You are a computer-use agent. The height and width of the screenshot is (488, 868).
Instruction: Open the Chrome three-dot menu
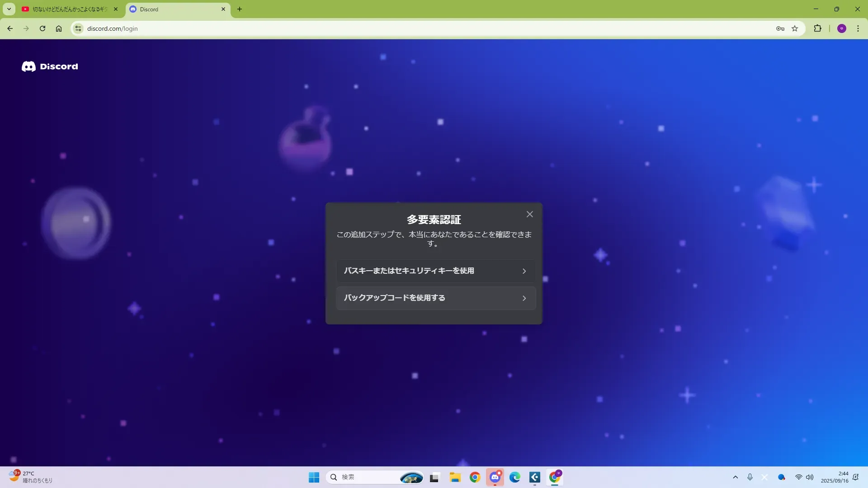tap(858, 28)
